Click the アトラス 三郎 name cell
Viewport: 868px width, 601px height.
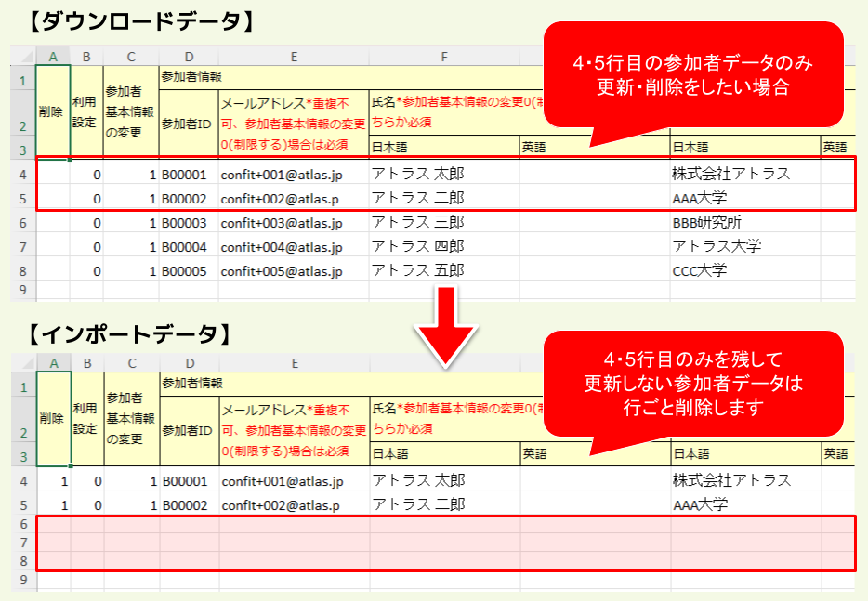(417, 223)
